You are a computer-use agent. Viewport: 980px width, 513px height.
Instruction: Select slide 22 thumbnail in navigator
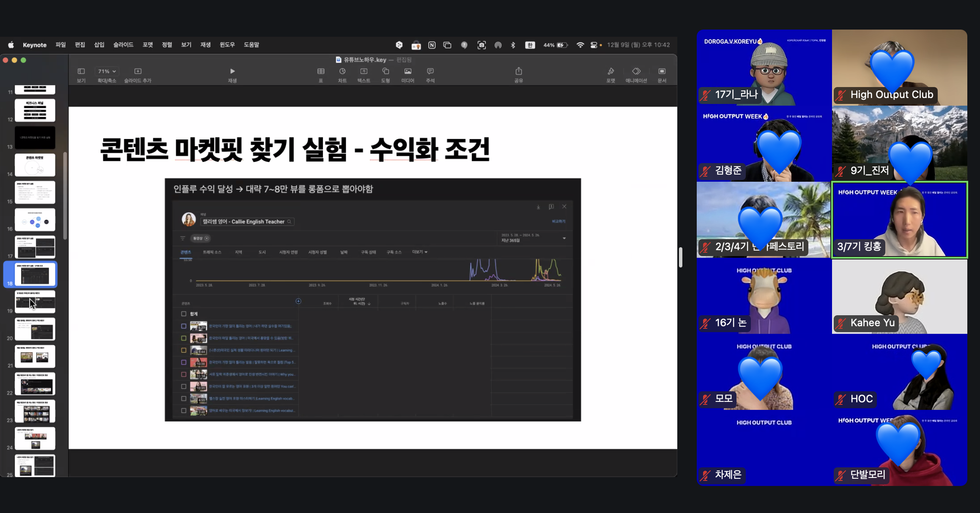click(35, 384)
